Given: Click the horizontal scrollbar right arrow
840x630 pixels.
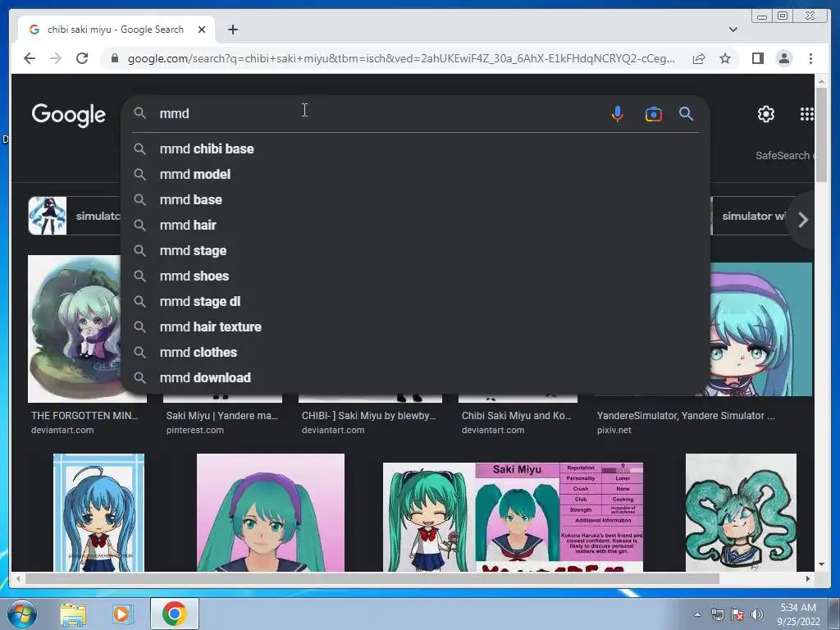Looking at the screenshot, I should [808, 578].
